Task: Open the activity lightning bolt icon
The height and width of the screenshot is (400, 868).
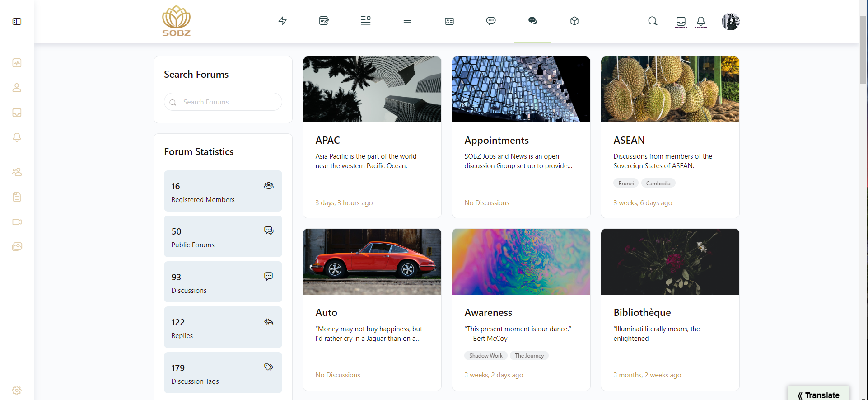Action: pyautogui.click(x=282, y=21)
